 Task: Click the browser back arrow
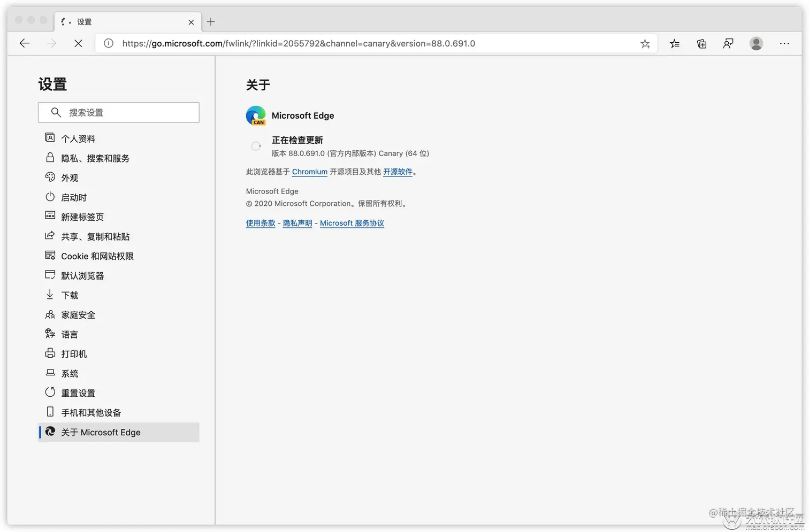(25, 43)
